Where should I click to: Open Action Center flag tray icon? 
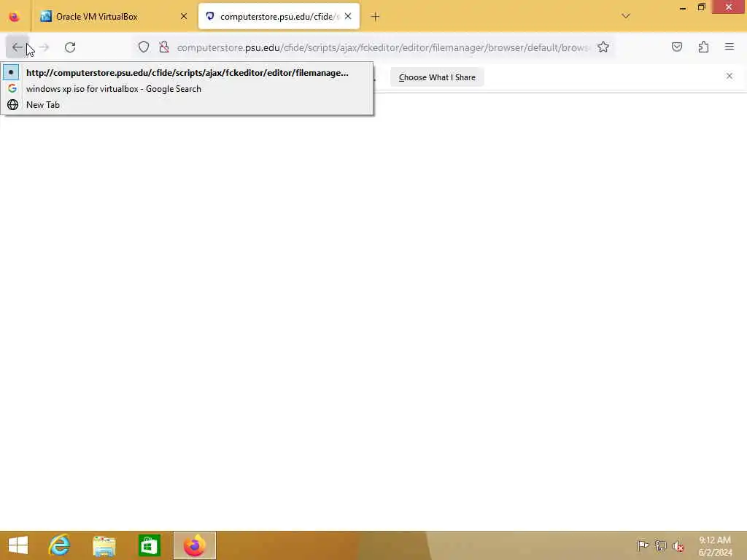pos(643,545)
